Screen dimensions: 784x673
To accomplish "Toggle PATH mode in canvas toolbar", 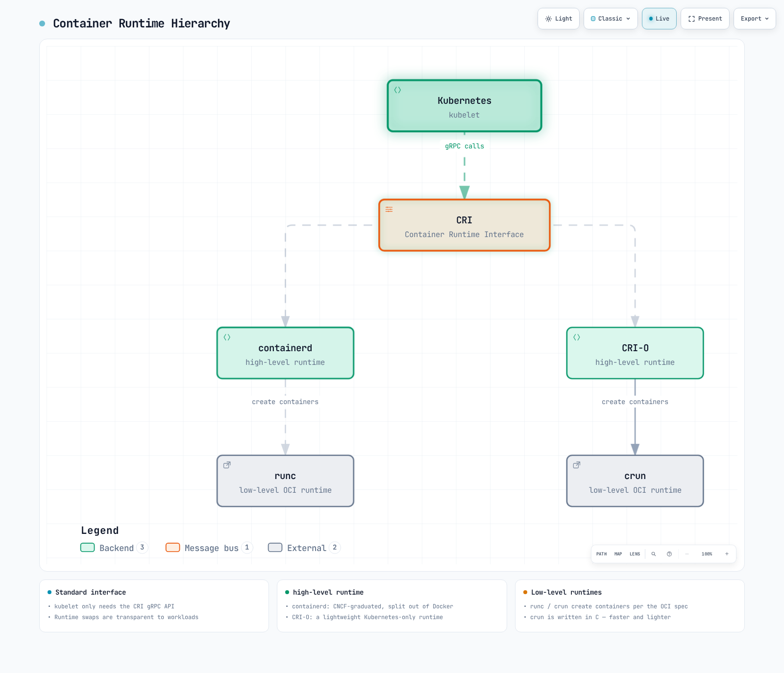I will click(x=602, y=554).
